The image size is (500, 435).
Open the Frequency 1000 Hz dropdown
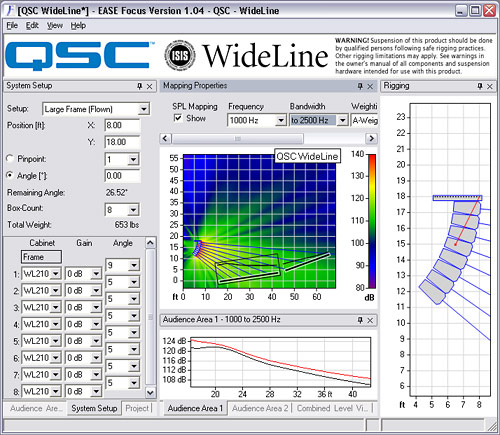[281, 120]
